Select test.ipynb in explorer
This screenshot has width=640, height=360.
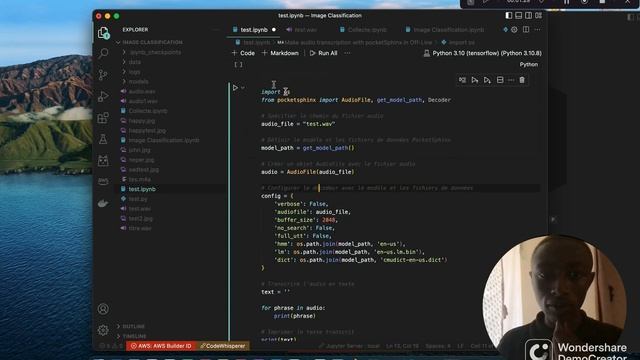[x=138, y=189]
